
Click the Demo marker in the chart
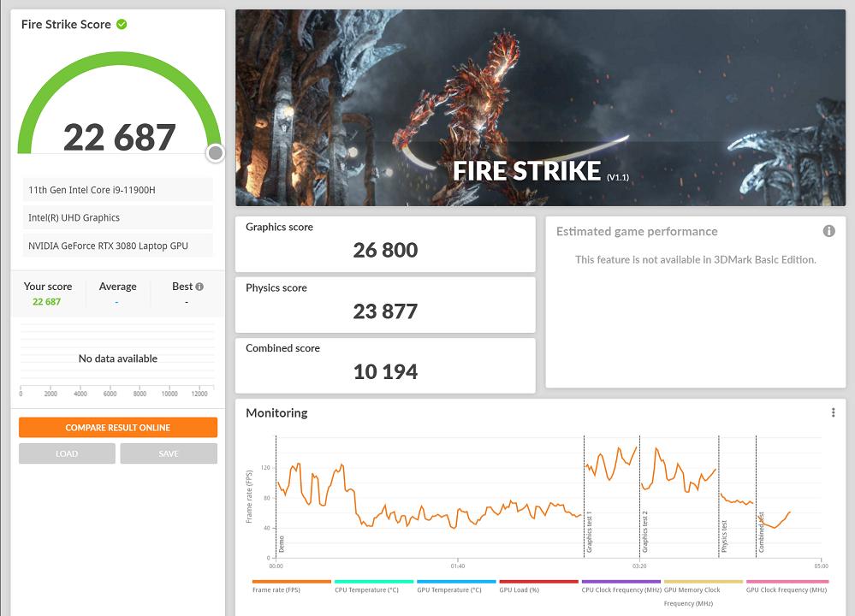(282, 544)
